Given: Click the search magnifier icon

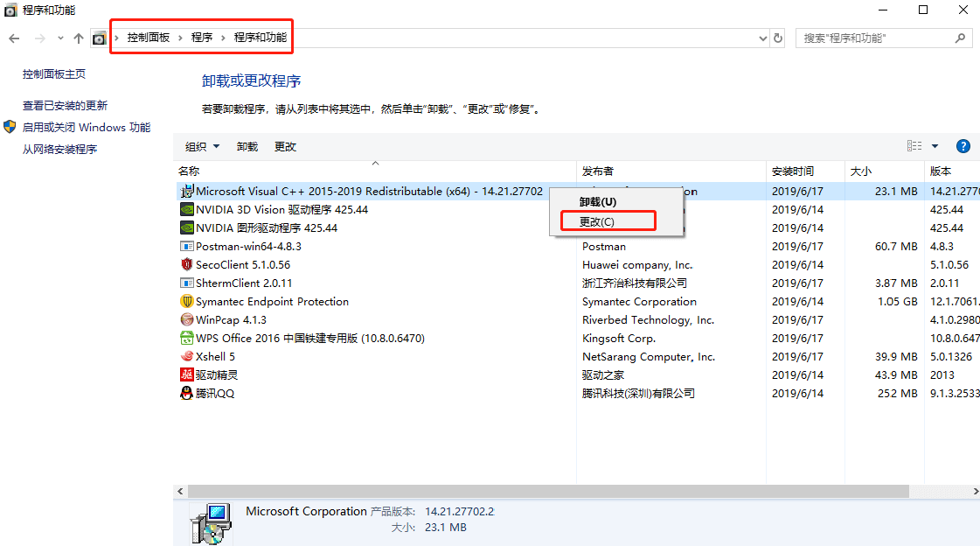Looking at the screenshot, I should point(961,38).
